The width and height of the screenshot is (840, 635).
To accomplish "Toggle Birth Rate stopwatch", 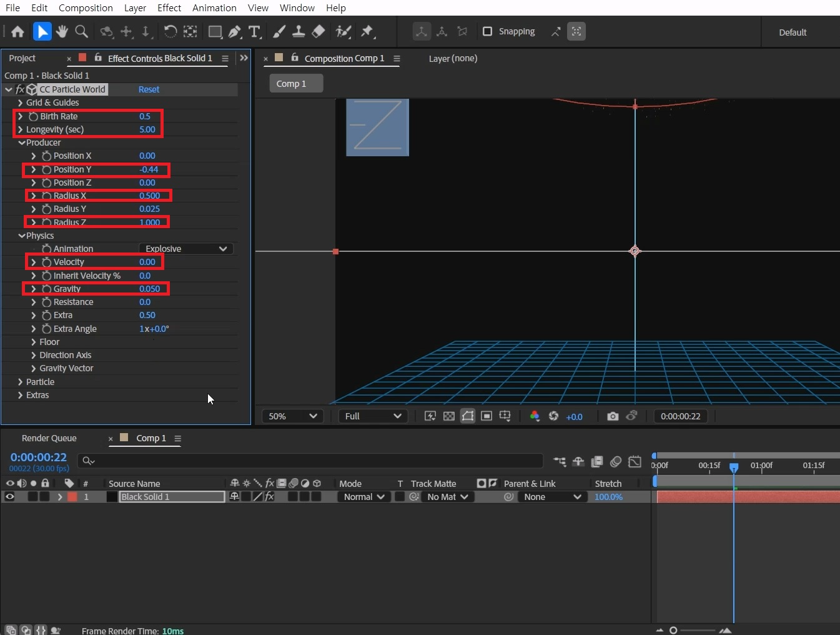I will [x=33, y=116].
